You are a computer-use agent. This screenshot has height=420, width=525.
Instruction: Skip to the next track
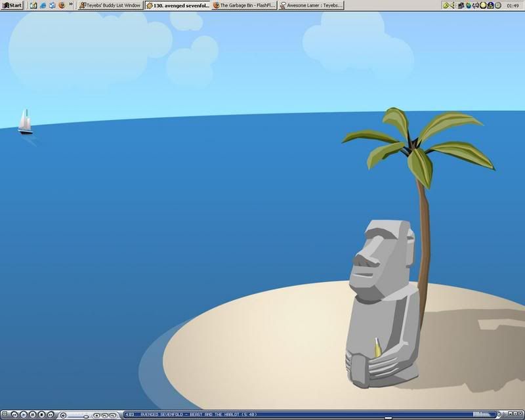click(50, 415)
